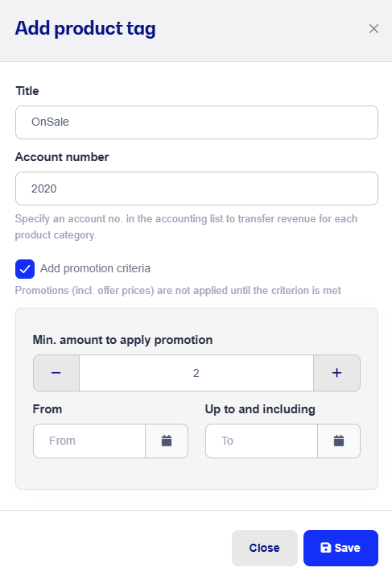Screen dimensions: 392x580
Task: Focus the Account number field showing 2020
Action: click(x=196, y=188)
